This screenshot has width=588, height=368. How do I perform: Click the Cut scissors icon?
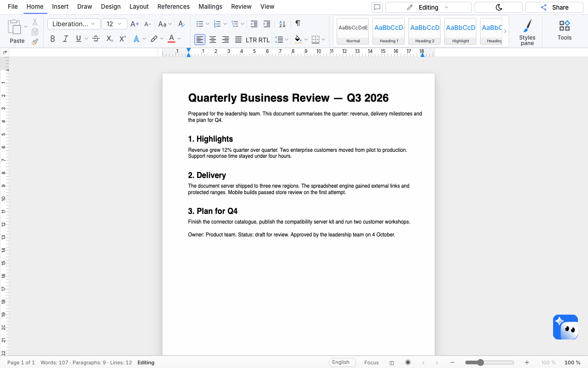coord(35,22)
